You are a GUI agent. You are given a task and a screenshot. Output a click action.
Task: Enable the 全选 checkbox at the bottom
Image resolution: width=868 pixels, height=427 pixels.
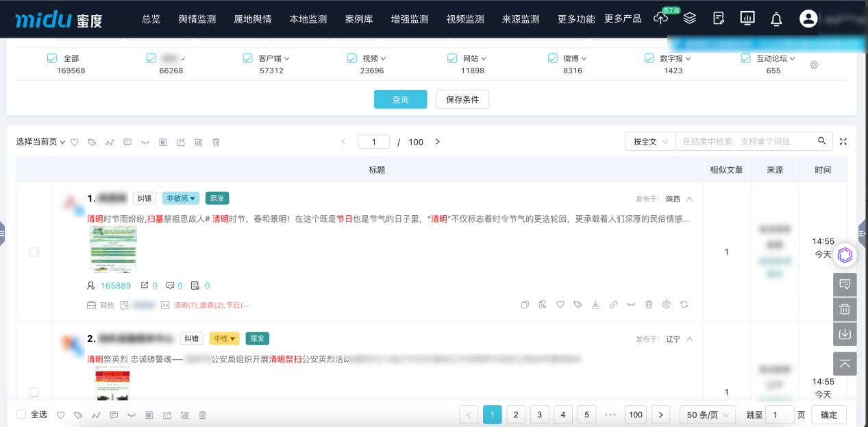[x=20, y=415]
